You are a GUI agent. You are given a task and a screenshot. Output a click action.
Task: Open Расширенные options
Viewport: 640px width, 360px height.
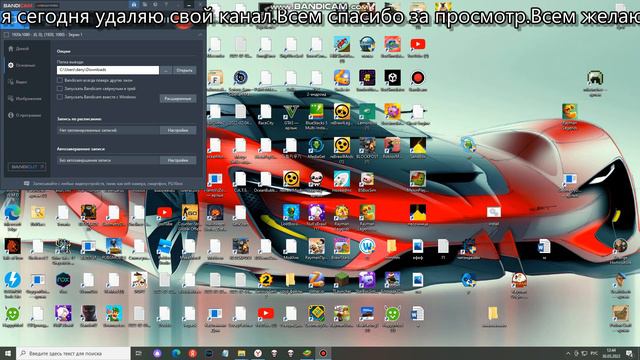[x=178, y=99]
